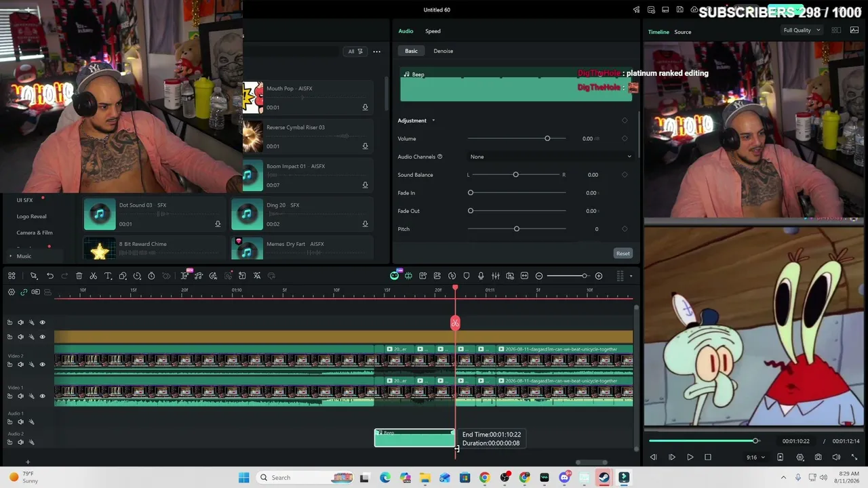Open the Windows Start menu
The height and width of the screenshot is (488, 868).
pos(244,478)
